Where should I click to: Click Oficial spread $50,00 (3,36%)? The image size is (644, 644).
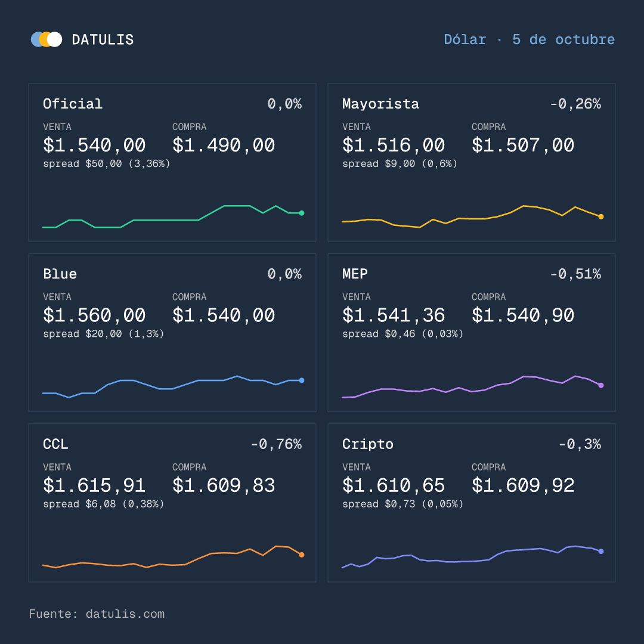(x=106, y=163)
